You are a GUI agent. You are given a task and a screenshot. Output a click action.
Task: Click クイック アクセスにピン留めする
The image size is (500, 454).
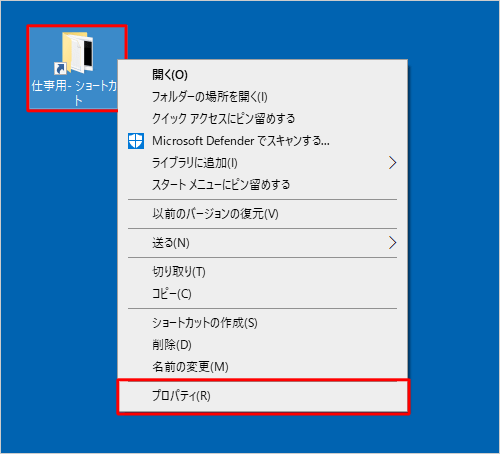(263, 119)
